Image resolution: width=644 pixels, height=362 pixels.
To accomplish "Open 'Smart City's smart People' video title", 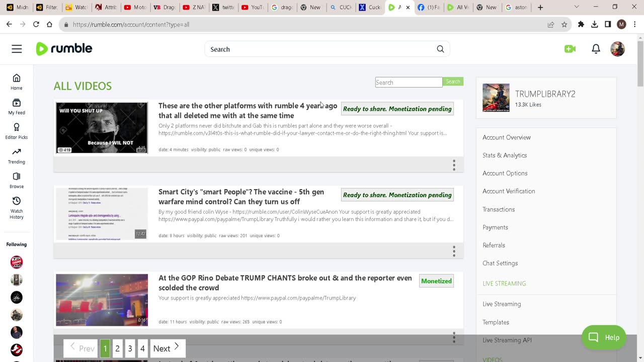I will pyautogui.click(x=241, y=197).
